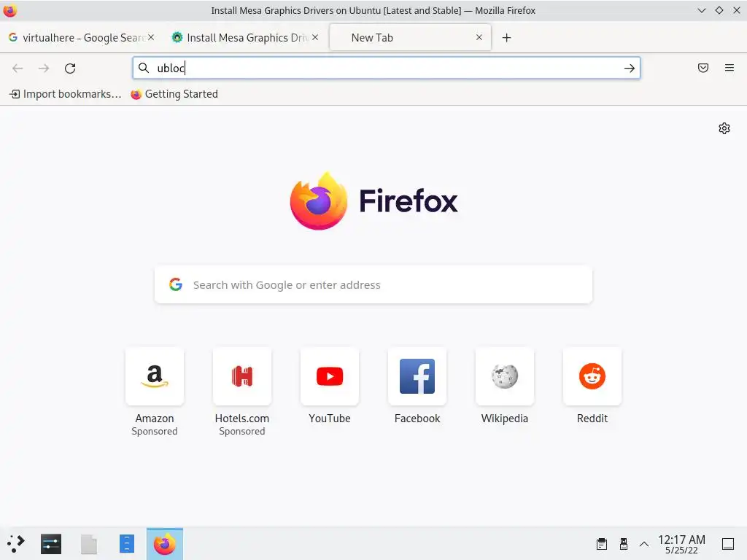Click the clock showing 12:17 AM

[x=681, y=544]
